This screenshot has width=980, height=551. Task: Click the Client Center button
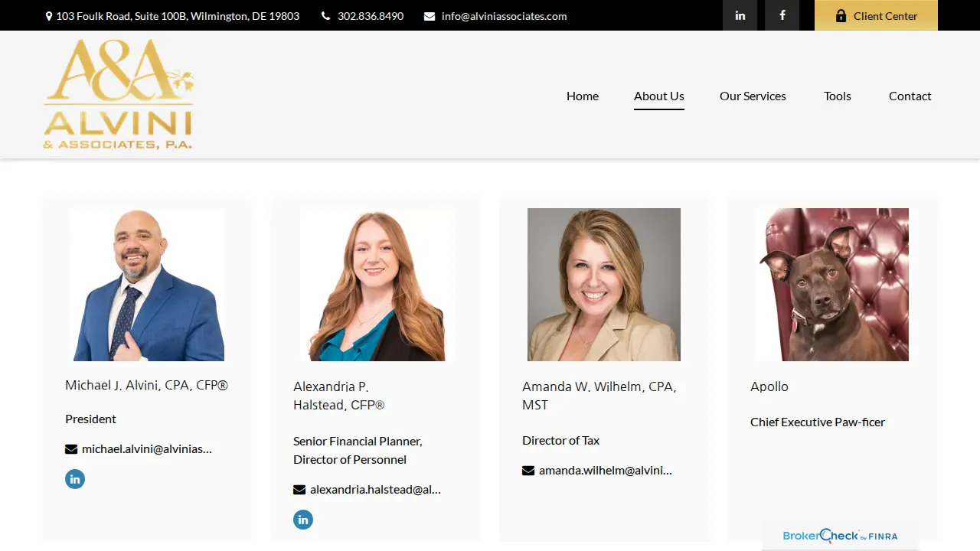(876, 15)
